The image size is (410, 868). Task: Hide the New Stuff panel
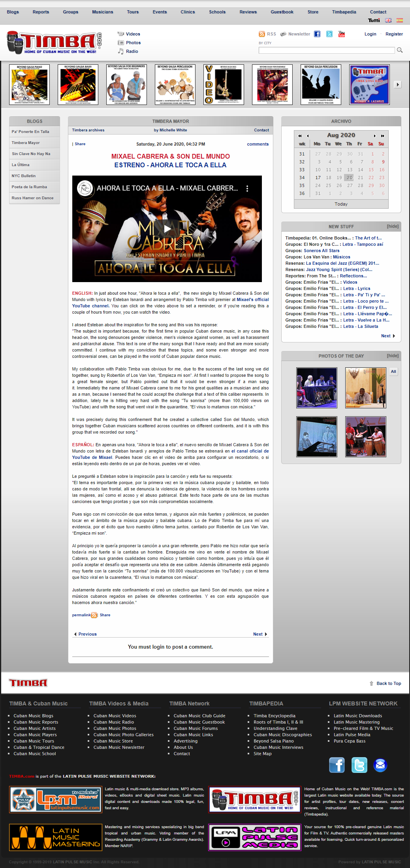click(393, 226)
